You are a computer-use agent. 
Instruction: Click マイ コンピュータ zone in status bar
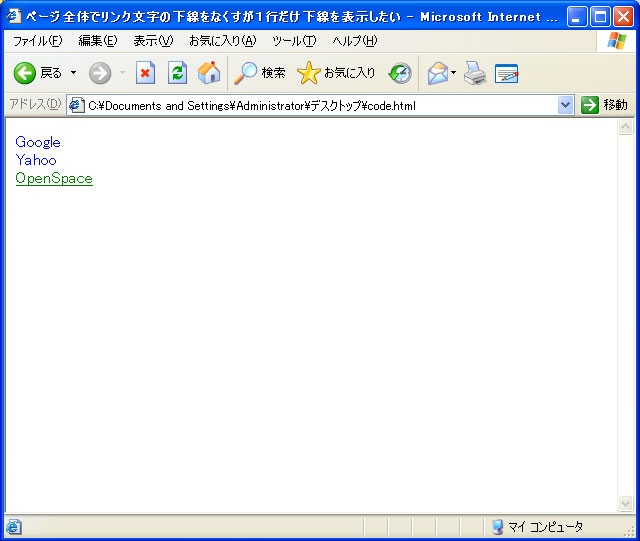538,527
